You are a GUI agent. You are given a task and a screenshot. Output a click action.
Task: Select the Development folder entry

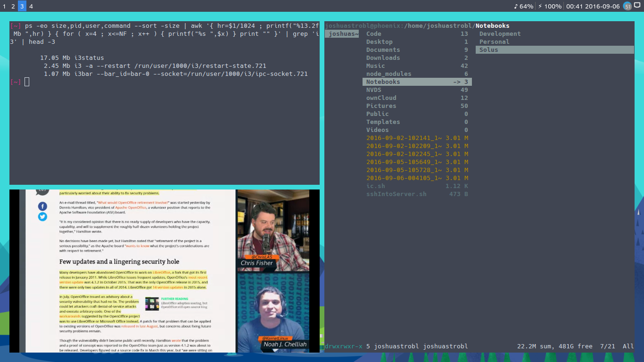[500, 34]
